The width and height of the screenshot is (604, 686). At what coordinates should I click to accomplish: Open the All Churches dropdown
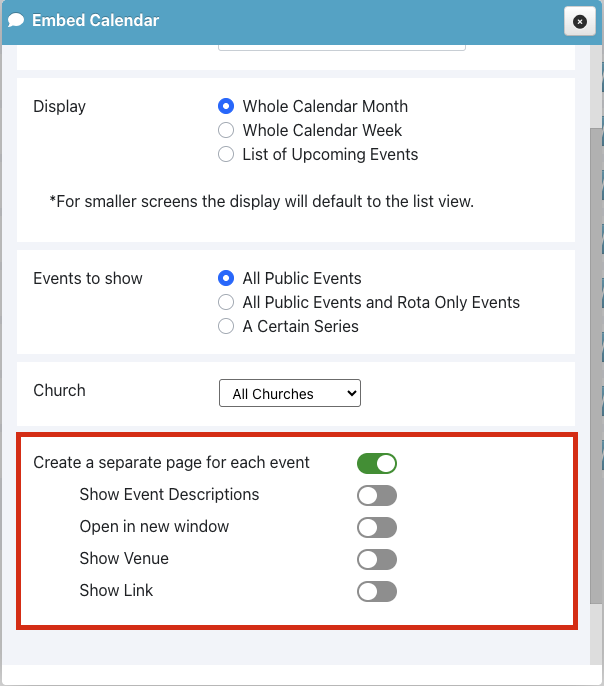[290, 393]
